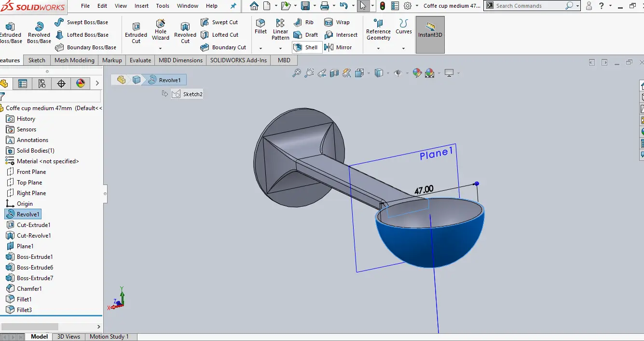Click the Extruded Cut icon
Image resolution: width=644 pixels, height=341 pixels.
136,32
